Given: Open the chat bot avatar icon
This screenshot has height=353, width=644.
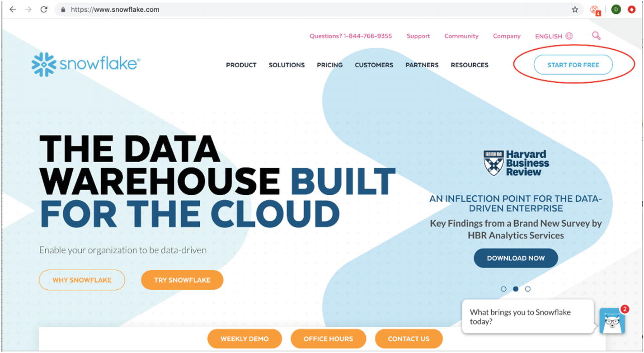Looking at the screenshot, I should 612,321.
